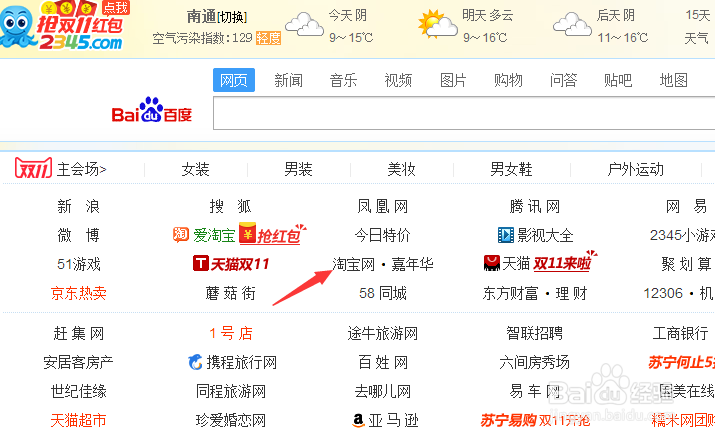Viewport: 715px width, 440px height.
Task: Open the 百姓网 link
Action: click(x=383, y=362)
